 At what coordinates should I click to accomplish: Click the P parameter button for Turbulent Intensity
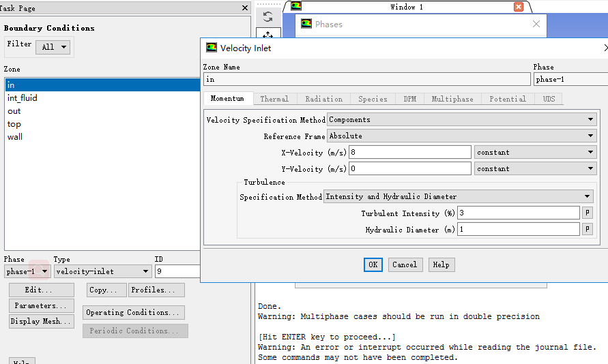pyautogui.click(x=587, y=213)
